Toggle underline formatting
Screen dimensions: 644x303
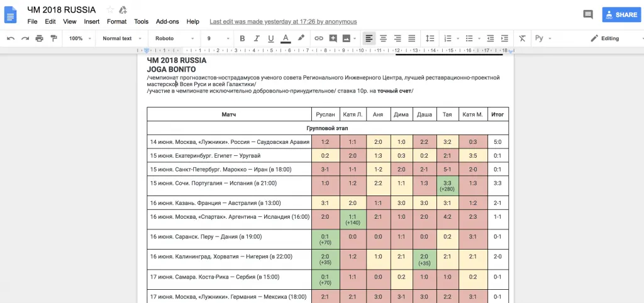tap(271, 38)
